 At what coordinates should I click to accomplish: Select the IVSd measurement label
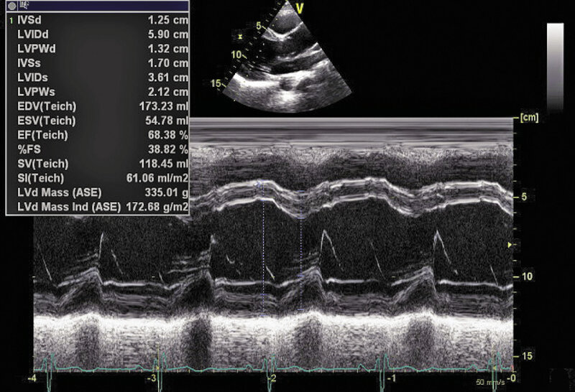(29, 20)
